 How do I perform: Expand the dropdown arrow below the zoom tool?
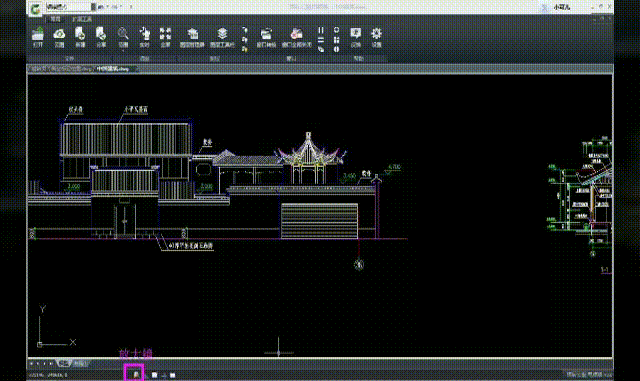123,51
